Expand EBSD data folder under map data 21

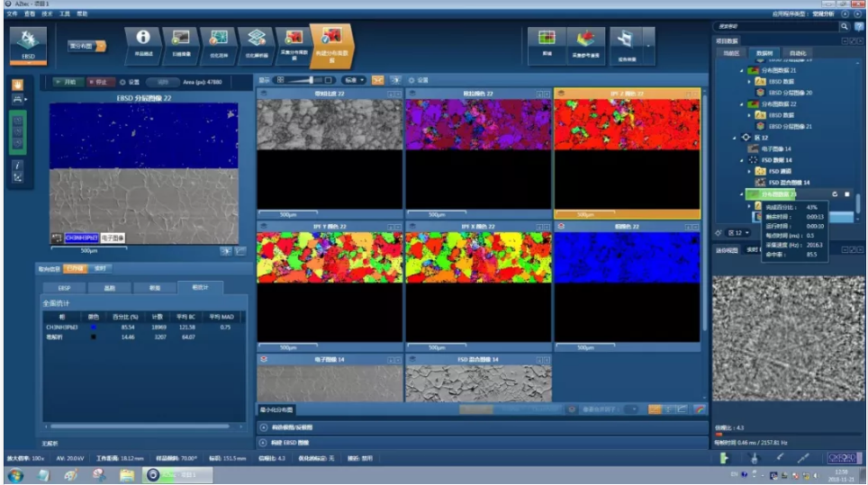tap(749, 82)
